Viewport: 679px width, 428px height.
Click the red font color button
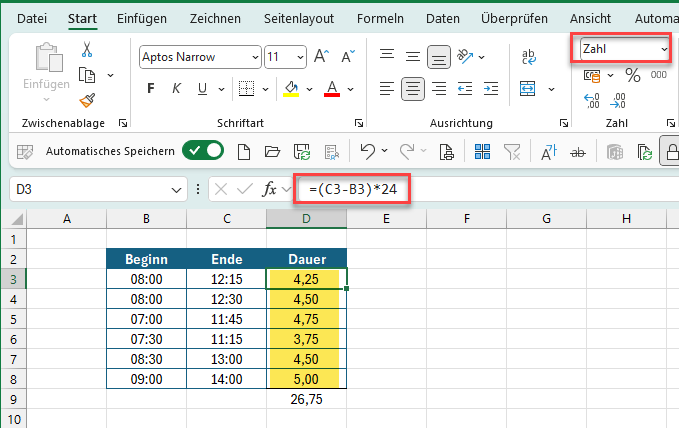(x=331, y=88)
